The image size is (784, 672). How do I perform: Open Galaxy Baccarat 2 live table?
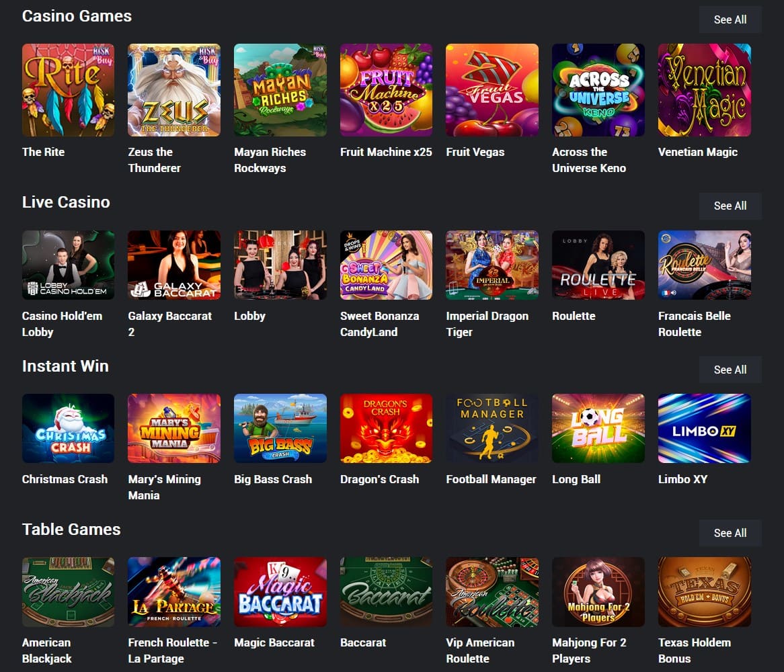(174, 265)
